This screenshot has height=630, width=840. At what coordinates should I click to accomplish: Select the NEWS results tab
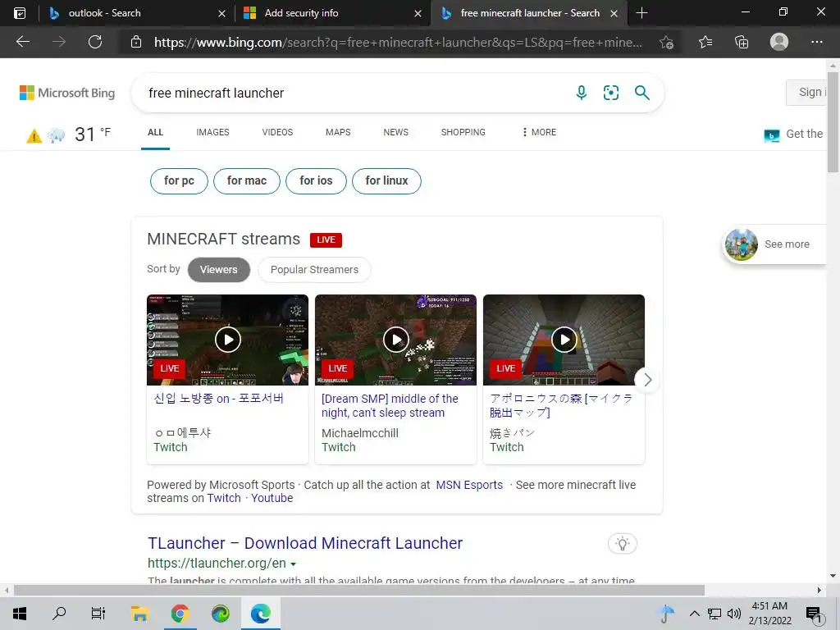click(396, 132)
